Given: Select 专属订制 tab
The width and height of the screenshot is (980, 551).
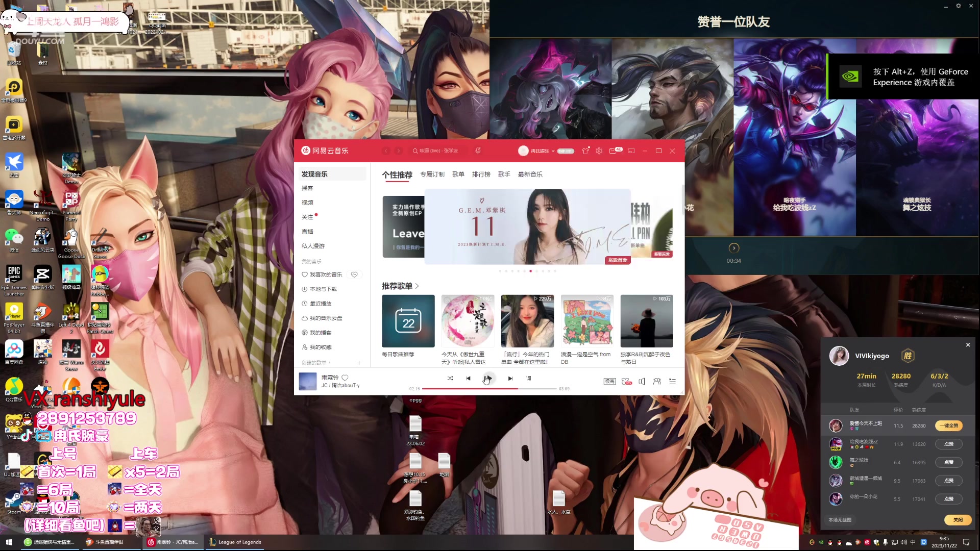Looking at the screenshot, I should (432, 174).
